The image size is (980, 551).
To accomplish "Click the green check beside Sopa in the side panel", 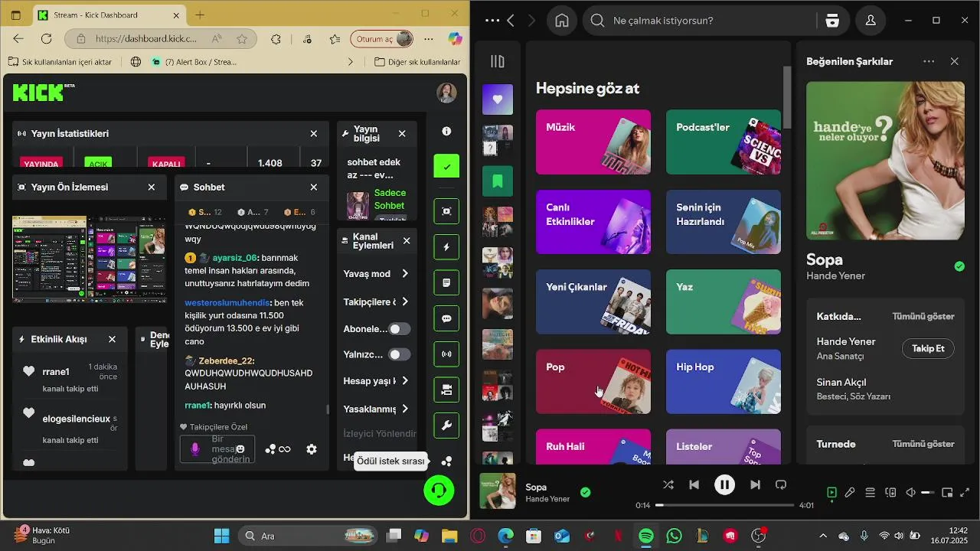I will (x=959, y=266).
